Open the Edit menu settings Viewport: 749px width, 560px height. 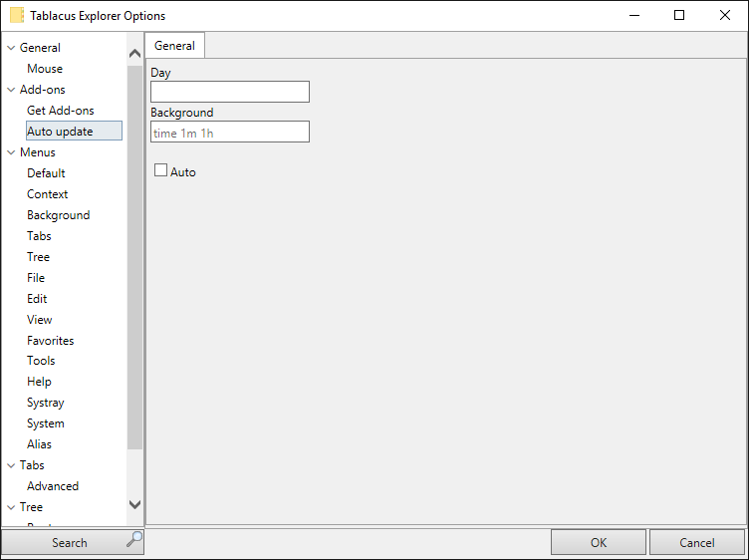tap(37, 299)
